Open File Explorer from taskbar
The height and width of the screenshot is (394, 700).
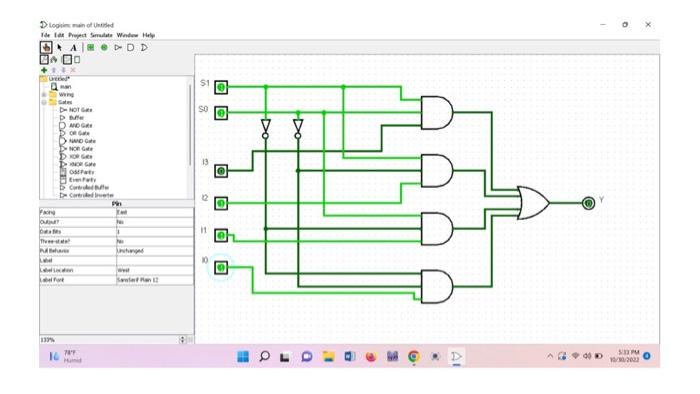[x=329, y=357]
